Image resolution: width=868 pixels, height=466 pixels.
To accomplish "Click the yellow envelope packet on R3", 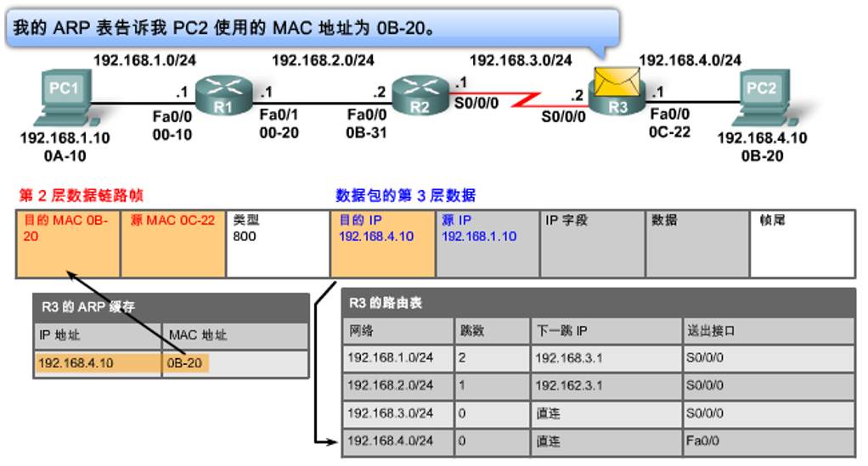I will click(x=617, y=81).
